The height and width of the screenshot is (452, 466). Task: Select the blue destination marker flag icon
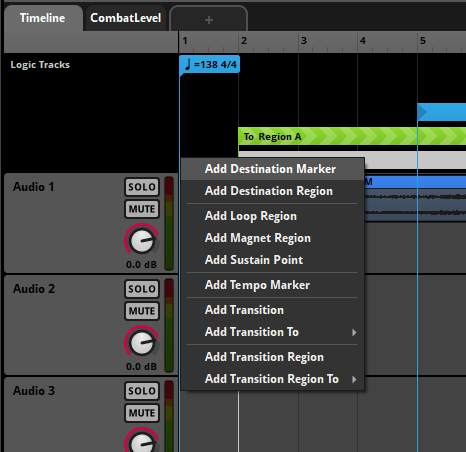click(x=422, y=112)
